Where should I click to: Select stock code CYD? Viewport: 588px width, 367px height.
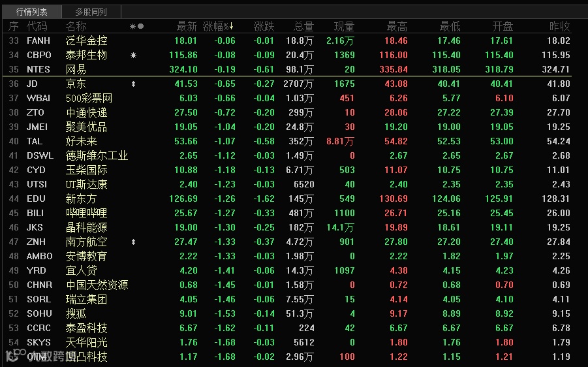point(36,170)
